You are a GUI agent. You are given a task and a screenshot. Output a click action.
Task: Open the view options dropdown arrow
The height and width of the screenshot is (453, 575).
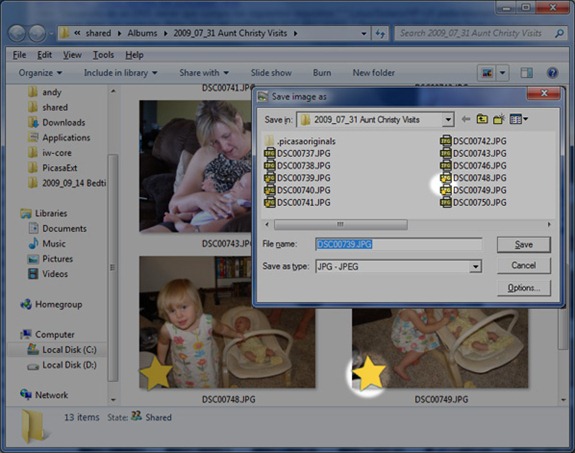(x=503, y=73)
